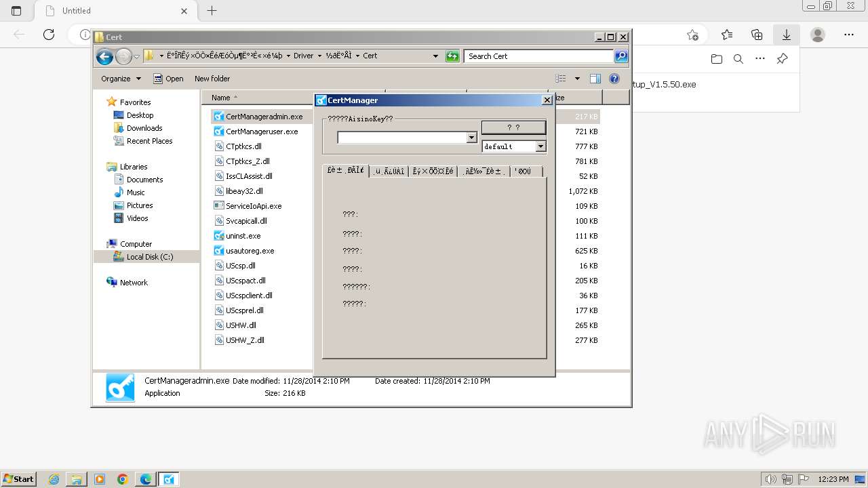Click Explorer back navigation arrow
Image resolution: width=868 pixels, height=488 pixels.
[104, 56]
